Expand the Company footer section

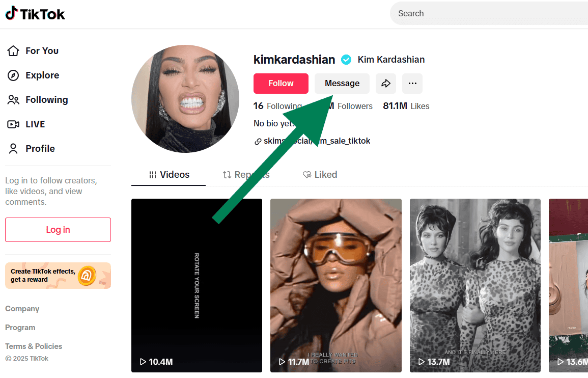click(x=22, y=309)
